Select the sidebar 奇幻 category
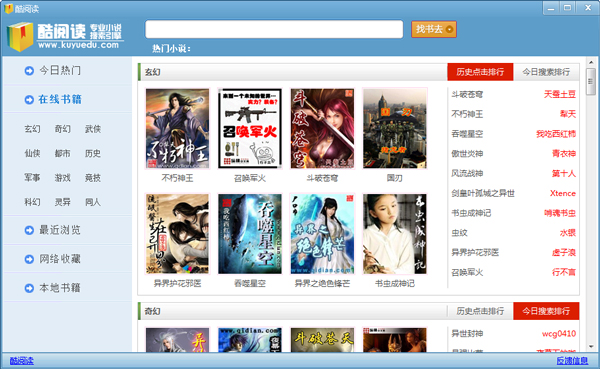 pyautogui.click(x=62, y=129)
